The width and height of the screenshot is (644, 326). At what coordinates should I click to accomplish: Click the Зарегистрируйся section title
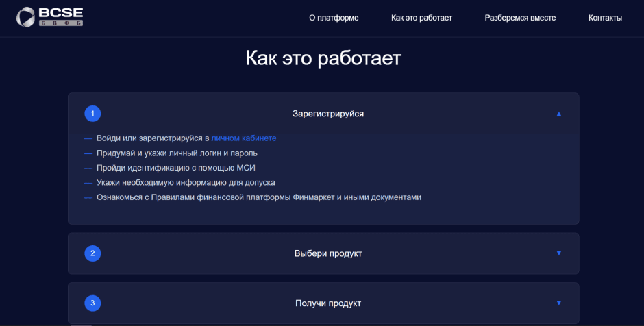point(328,114)
